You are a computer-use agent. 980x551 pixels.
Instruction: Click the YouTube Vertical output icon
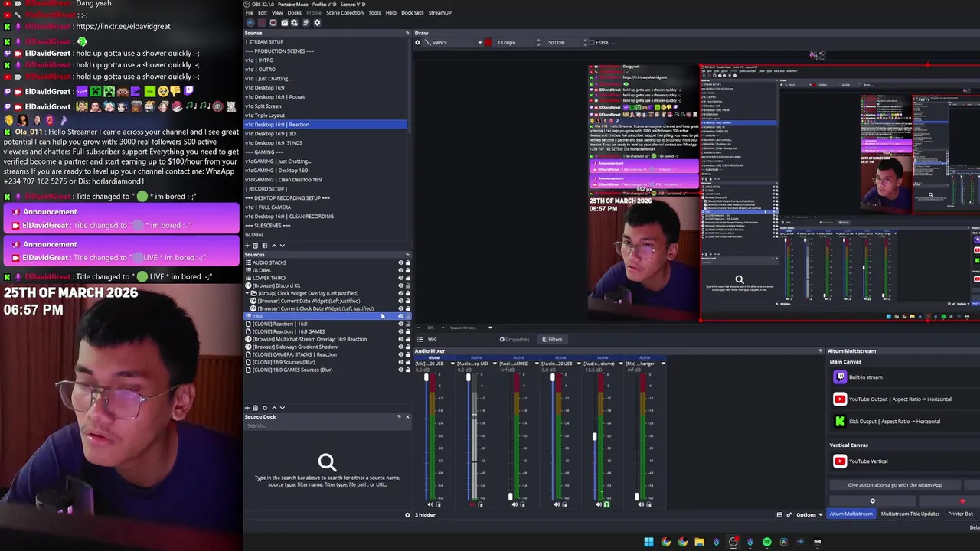click(x=840, y=461)
